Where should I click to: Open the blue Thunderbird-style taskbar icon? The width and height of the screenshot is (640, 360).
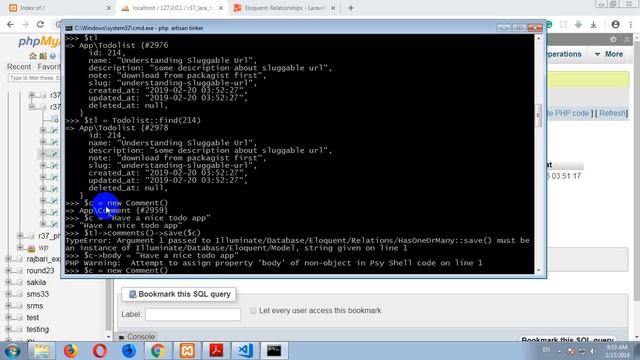[129, 351]
